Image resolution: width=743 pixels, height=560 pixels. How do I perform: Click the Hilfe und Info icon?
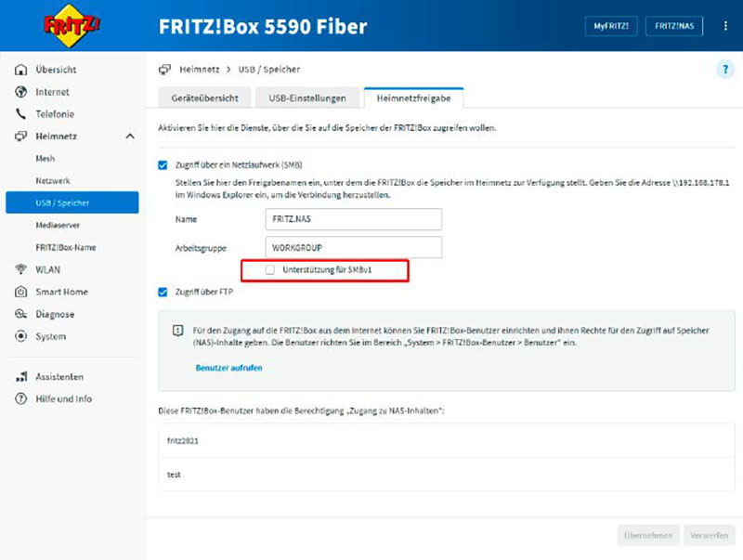20,399
